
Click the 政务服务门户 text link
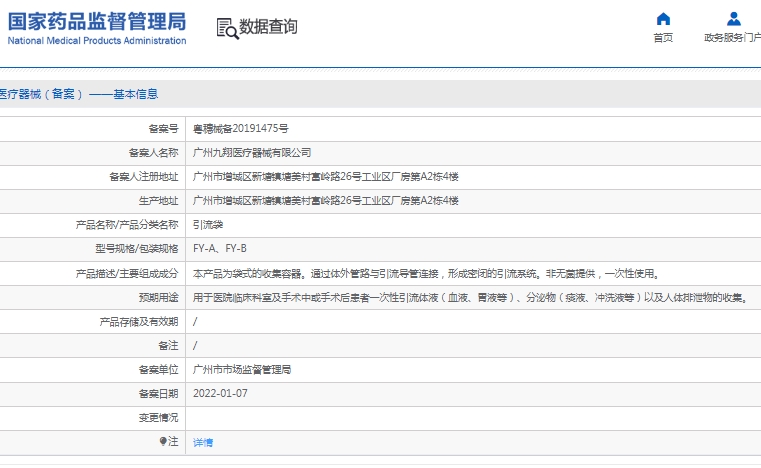(732, 38)
